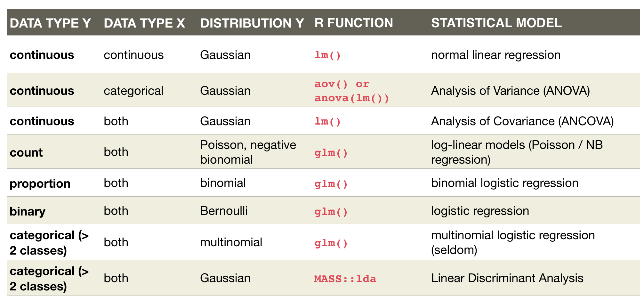Select the "Analysis of Variance (ANOVA)" cell

(x=510, y=91)
